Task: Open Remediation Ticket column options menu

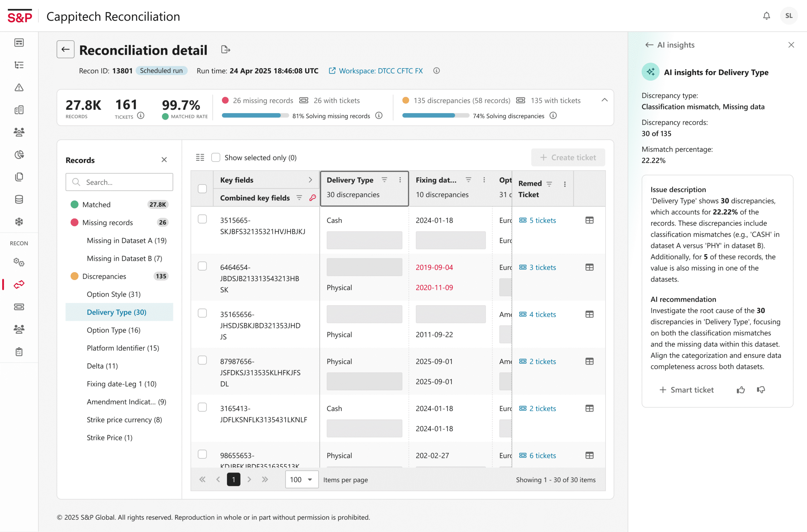Action: coord(565,184)
